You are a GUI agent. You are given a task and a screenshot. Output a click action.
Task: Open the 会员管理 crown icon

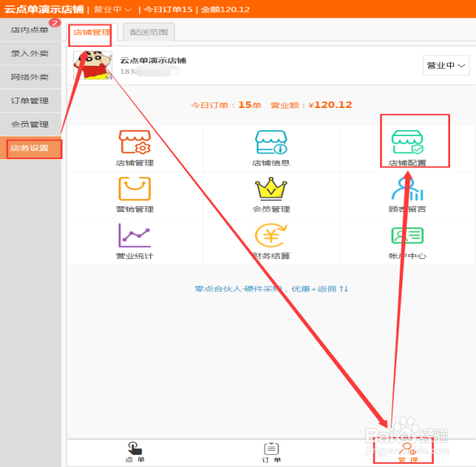pyautogui.click(x=270, y=188)
